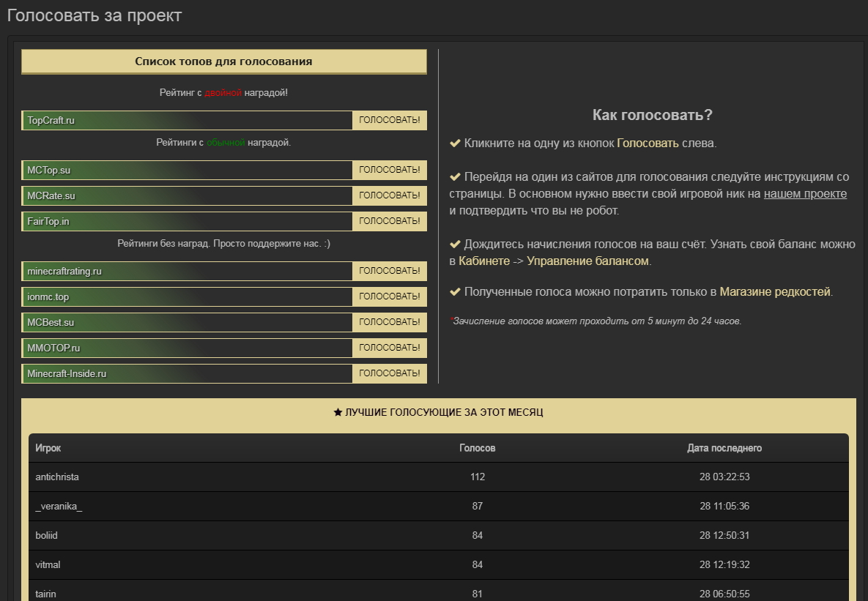Click the vote button for TopCraft.ru
The image size is (868, 601).
[389, 120]
